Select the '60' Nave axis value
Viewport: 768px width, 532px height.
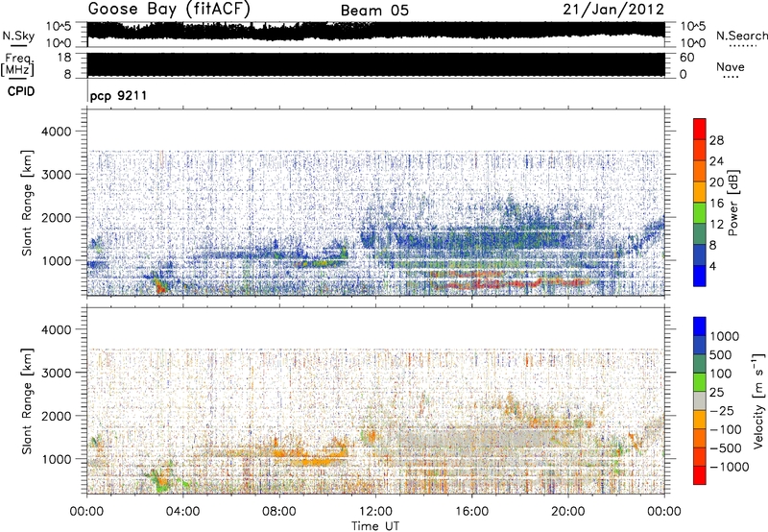[x=686, y=58]
